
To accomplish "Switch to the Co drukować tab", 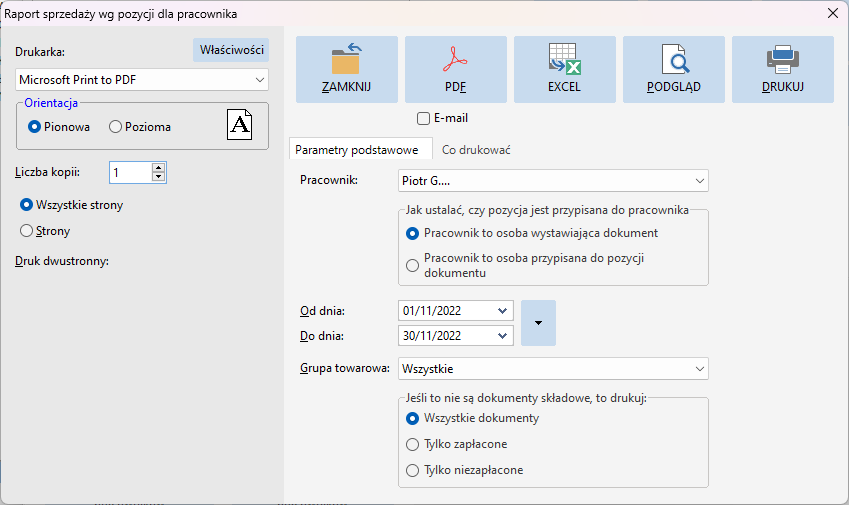I will point(476,150).
